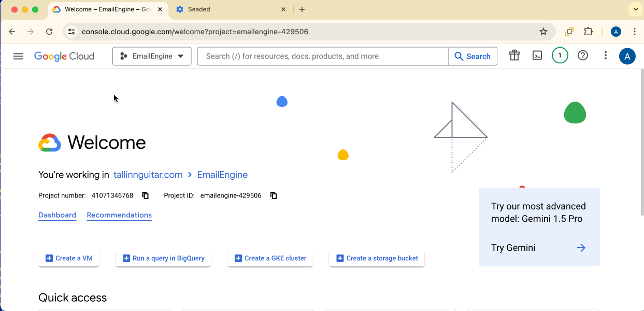The height and width of the screenshot is (311, 644).
Task: Open the browser extensions puzzle icon
Action: 588,32
